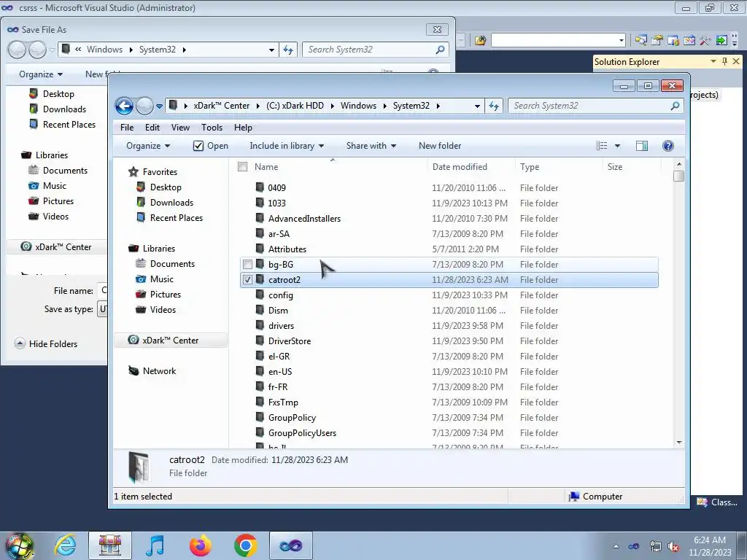This screenshot has height=560, width=747.
Task: Open the address bar history dropdown in Explorer
Action: pos(477,106)
